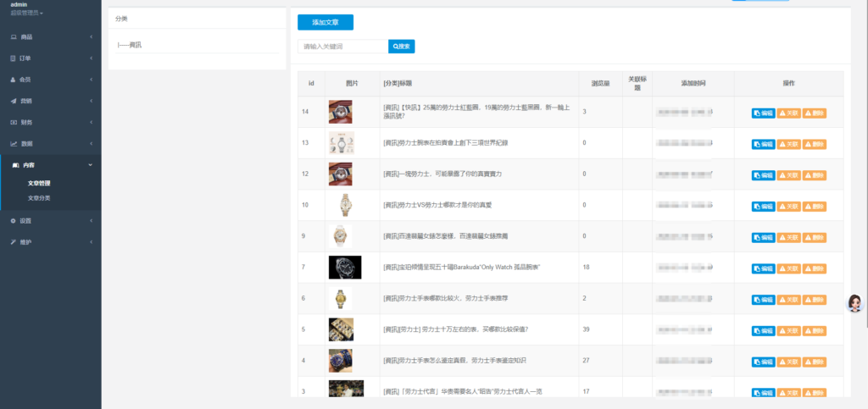The image size is (868, 409).
Task: Edit article with id 4
Action: pyautogui.click(x=764, y=362)
